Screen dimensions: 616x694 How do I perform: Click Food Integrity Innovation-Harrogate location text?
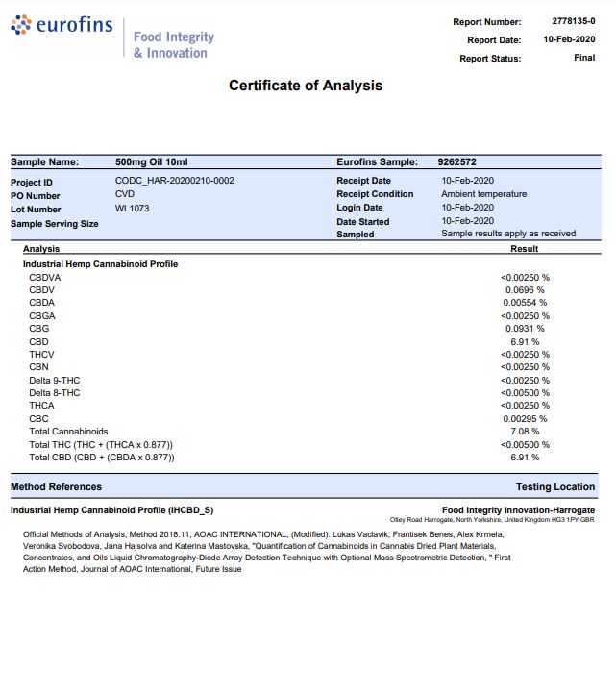tap(518, 509)
